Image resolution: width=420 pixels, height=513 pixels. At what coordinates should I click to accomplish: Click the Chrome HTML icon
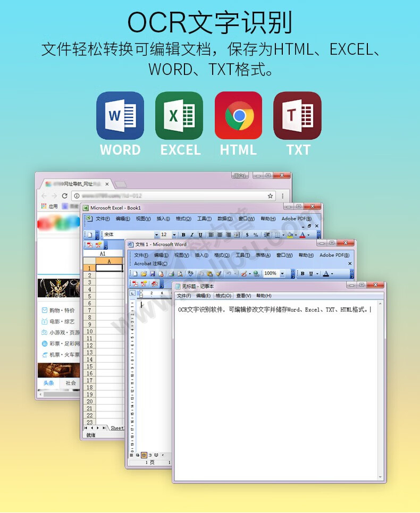coord(238,115)
